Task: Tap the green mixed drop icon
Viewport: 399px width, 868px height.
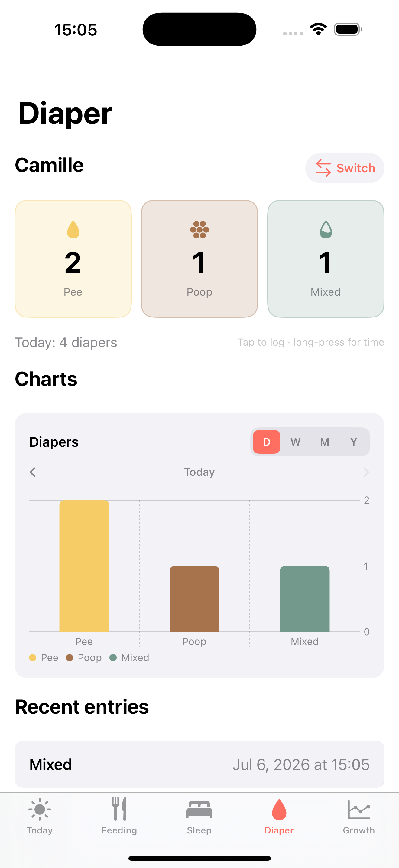Action: coord(326,229)
